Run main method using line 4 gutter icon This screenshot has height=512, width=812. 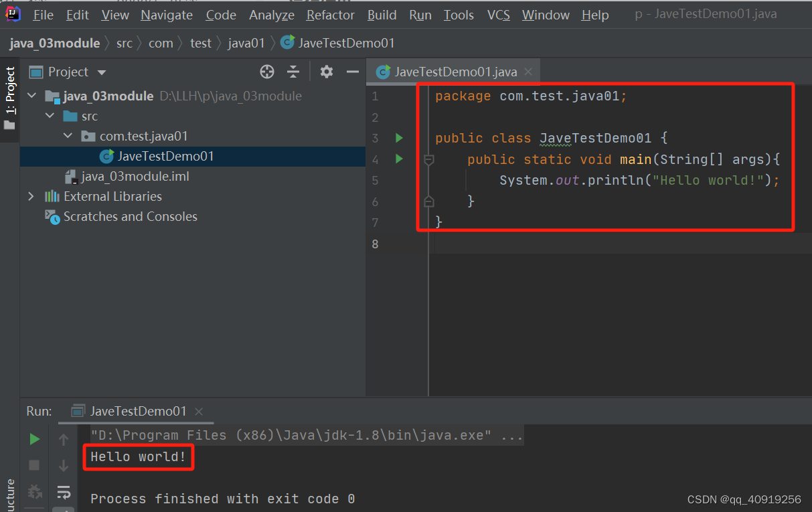coord(399,159)
